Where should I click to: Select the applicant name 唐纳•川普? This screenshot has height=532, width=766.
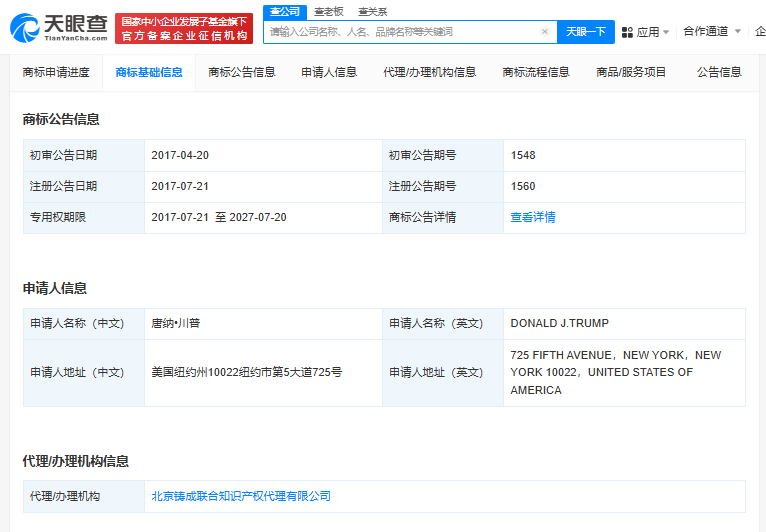pyautogui.click(x=175, y=323)
